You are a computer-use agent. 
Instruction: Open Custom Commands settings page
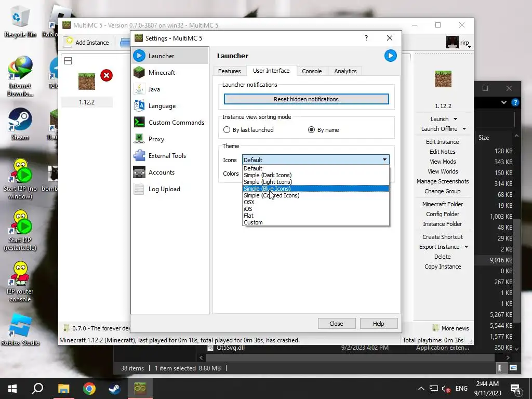pyautogui.click(x=170, y=123)
